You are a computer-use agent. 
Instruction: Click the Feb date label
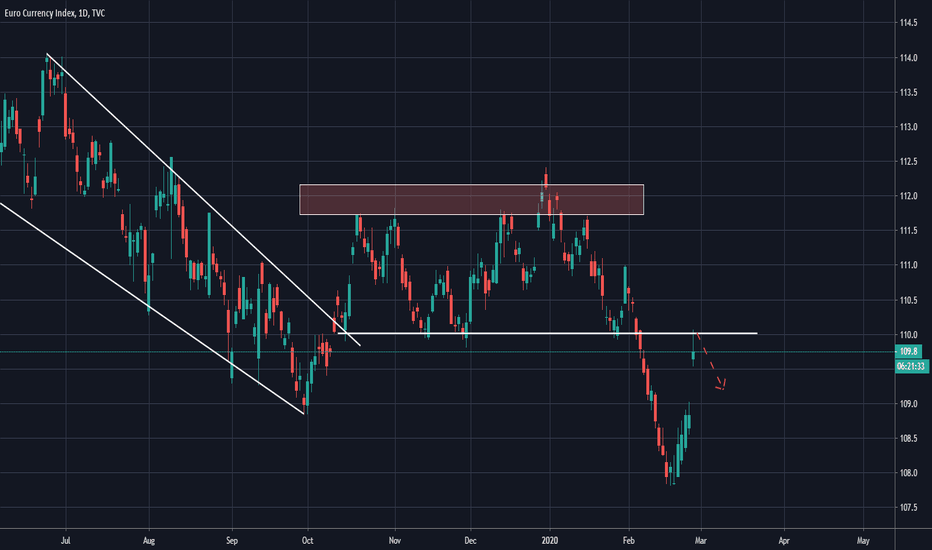[x=628, y=540]
